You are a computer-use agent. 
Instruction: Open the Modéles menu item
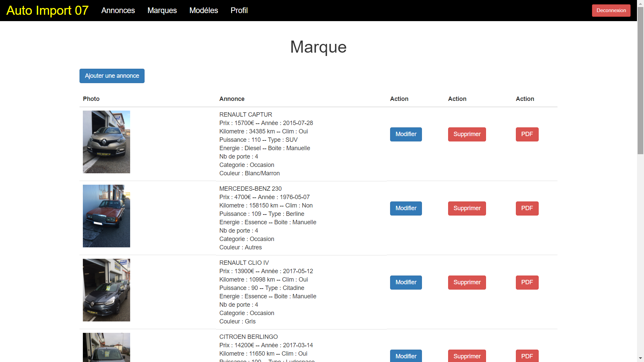pos(204,10)
